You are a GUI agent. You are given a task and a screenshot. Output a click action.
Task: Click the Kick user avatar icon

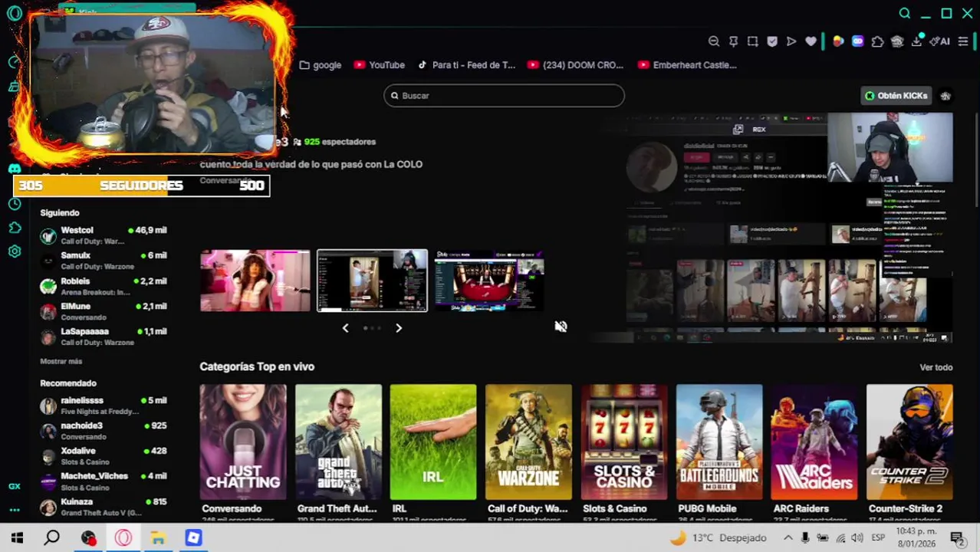[945, 96]
